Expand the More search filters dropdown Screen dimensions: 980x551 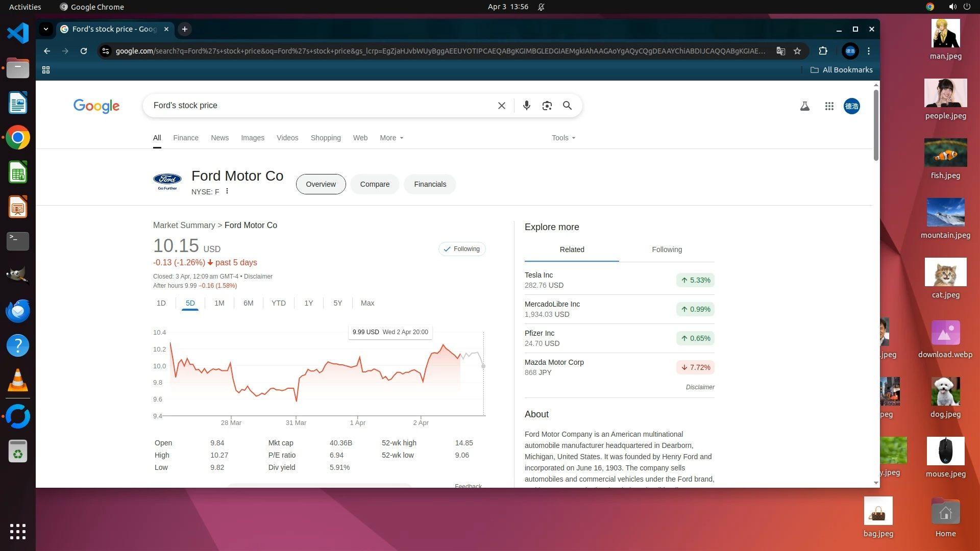tap(391, 138)
